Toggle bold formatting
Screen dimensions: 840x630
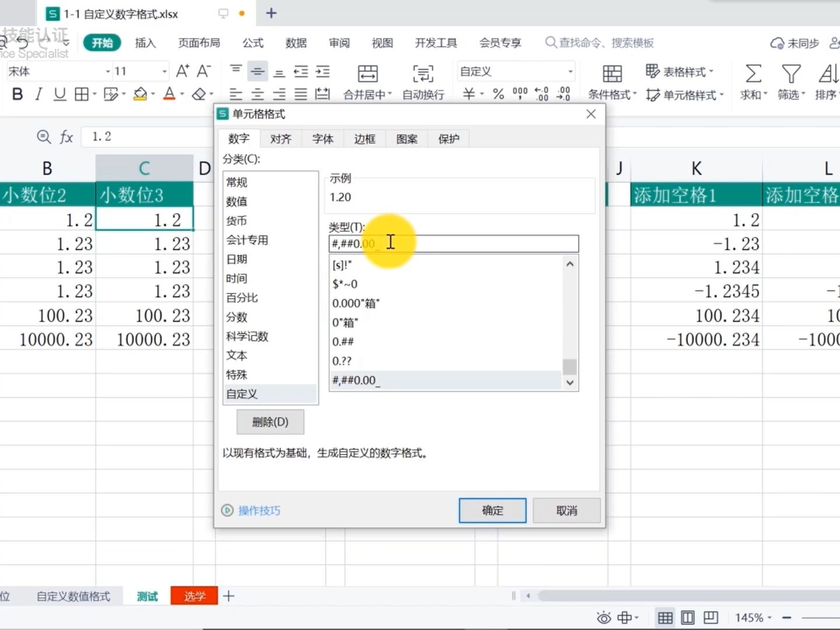tap(16, 94)
